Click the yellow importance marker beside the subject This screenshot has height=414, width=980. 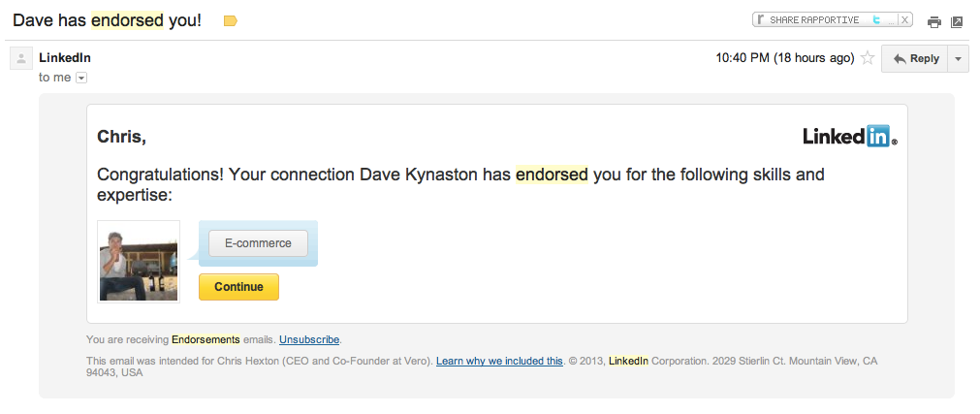click(x=230, y=20)
